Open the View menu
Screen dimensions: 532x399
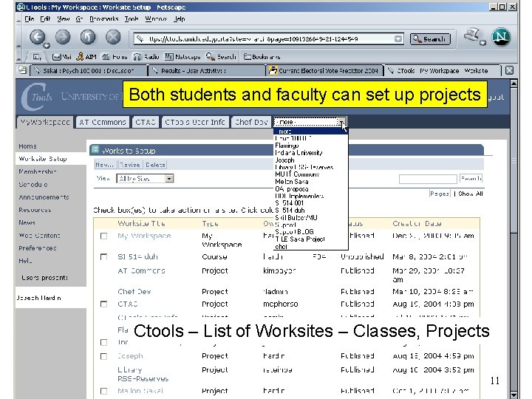pyautogui.click(x=63, y=18)
